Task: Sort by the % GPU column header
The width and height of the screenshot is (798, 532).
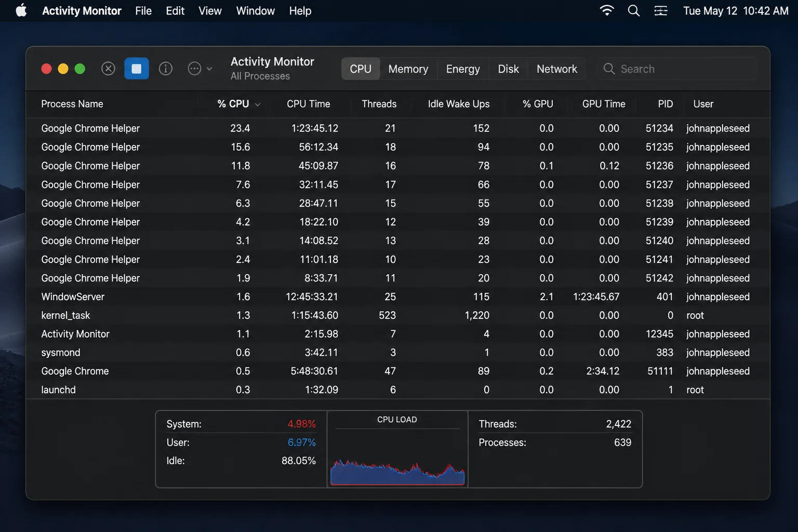Action: click(x=538, y=104)
